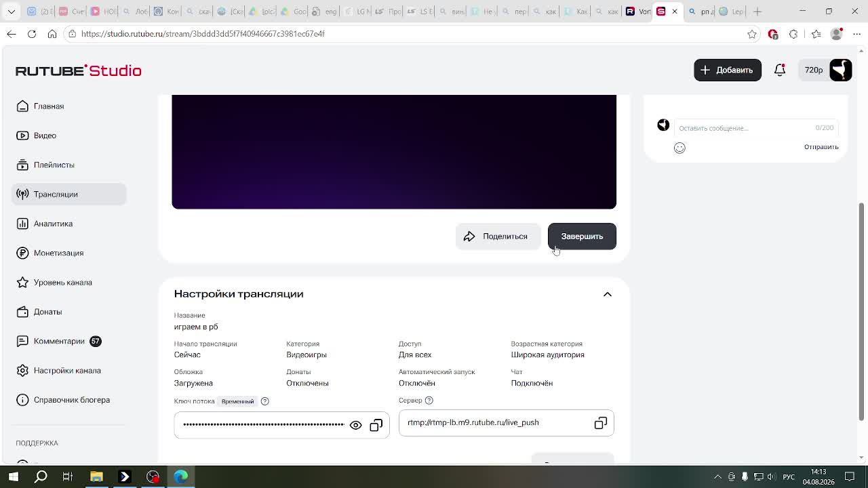868x488 pixels.
Task: Click the age value 'Широкая аудитория'
Action: point(548,355)
